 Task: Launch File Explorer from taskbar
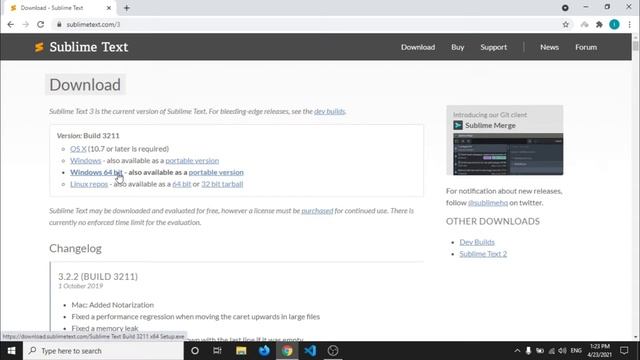241,351
